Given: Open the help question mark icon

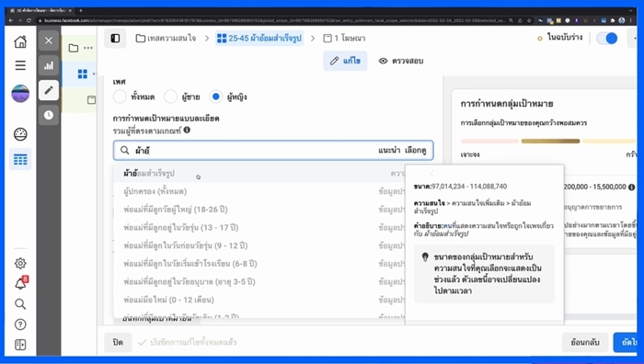Looking at the screenshot, I should tap(20, 324).
